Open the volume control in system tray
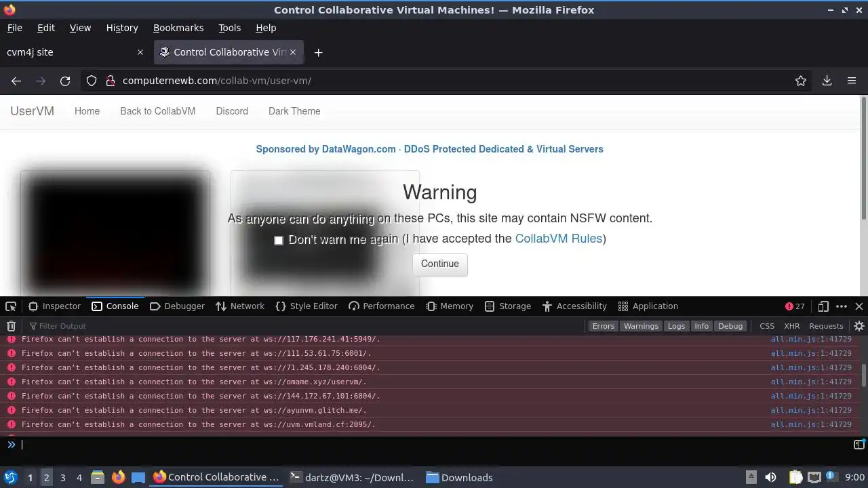Screen dimensions: 868x488 pos(770,477)
